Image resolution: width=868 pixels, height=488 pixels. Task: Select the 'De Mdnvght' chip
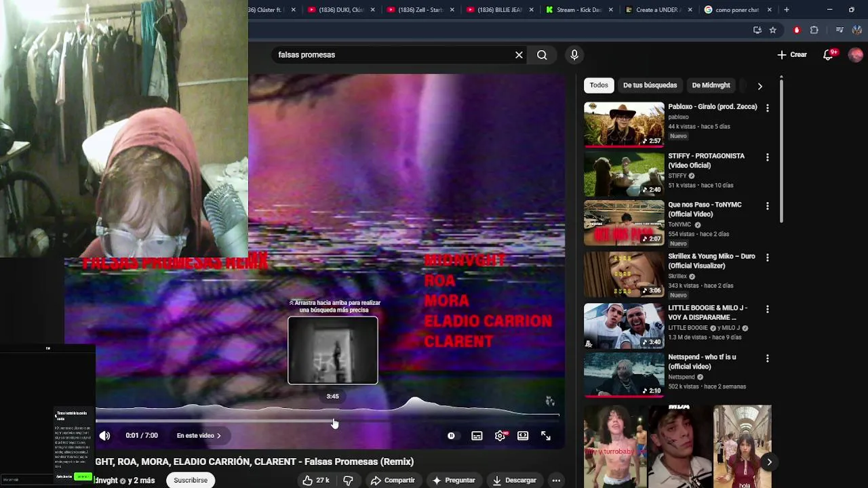click(x=711, y=85)
